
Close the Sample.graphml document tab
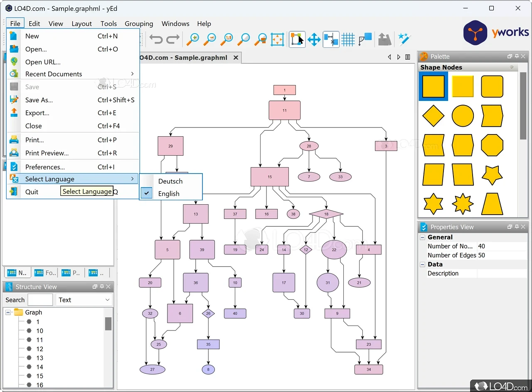pyautogui.click(x=236, y=58)
